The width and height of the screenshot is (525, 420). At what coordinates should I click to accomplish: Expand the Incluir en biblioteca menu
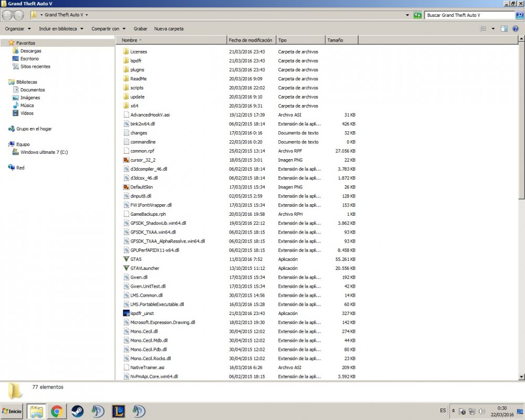coord(61,29)
